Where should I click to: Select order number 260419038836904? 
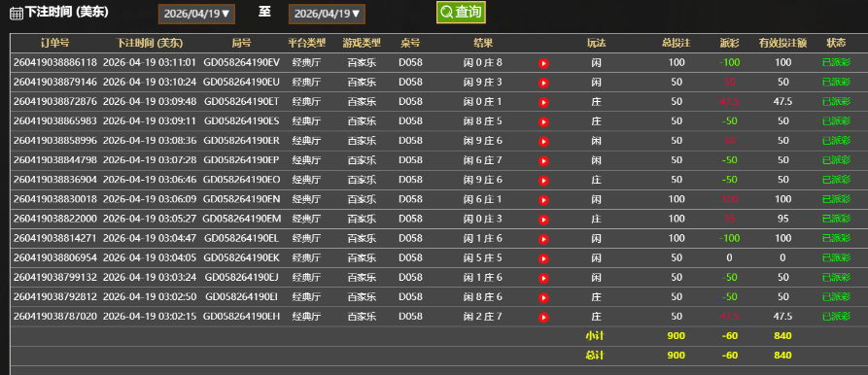point(54,179)
